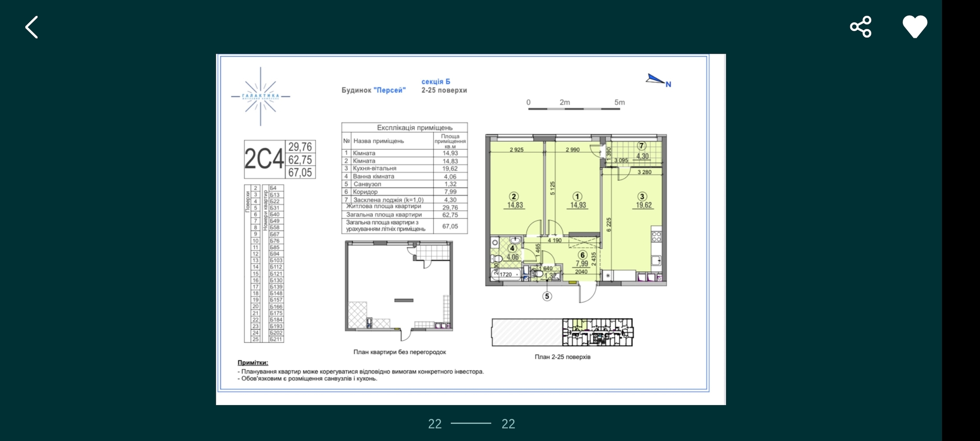Viewport: 980px width, 441px height.
Task: Tap corridor marker 6 labeled 7,99 on plan
Action: pyautogui.click(x=582, y=255)
